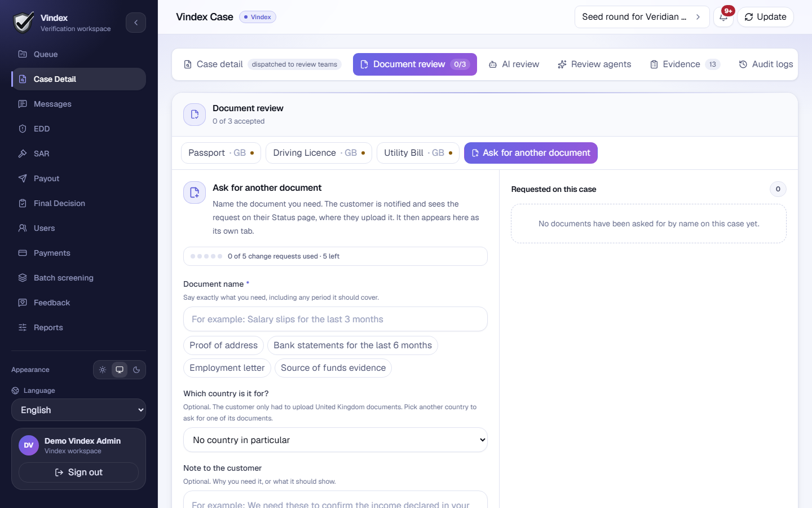
Task: Open the English language dropdown
Action: click(78, 410)
